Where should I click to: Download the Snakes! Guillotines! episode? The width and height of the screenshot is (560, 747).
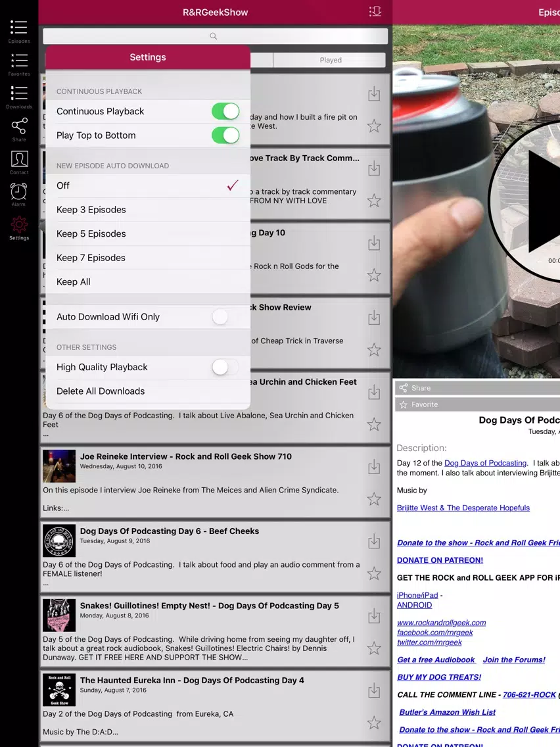click(374, 616)
